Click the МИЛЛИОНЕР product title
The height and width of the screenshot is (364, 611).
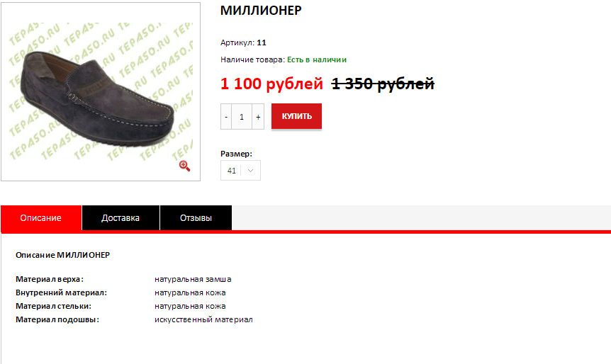tap(261, 11)
